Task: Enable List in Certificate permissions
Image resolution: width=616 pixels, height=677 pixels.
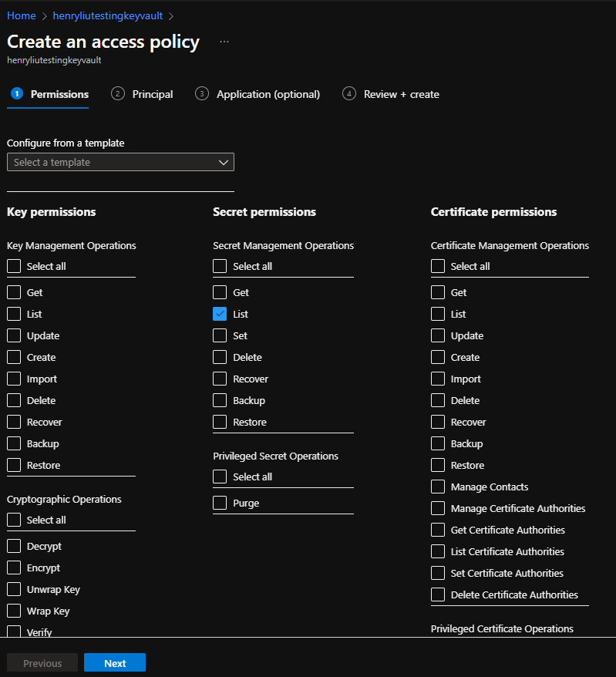Action: pyautogui.click(x=438, y=314)
